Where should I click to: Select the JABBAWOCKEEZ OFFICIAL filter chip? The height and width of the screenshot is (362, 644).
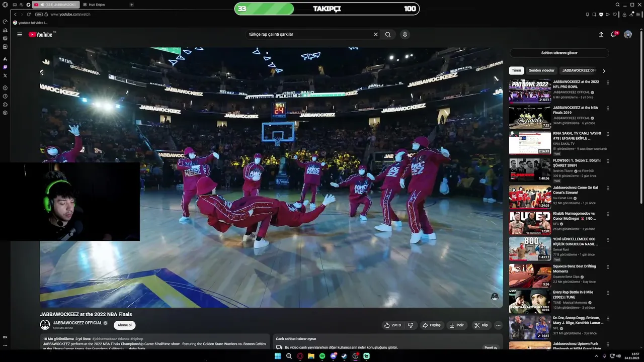(x=579, y=71)
